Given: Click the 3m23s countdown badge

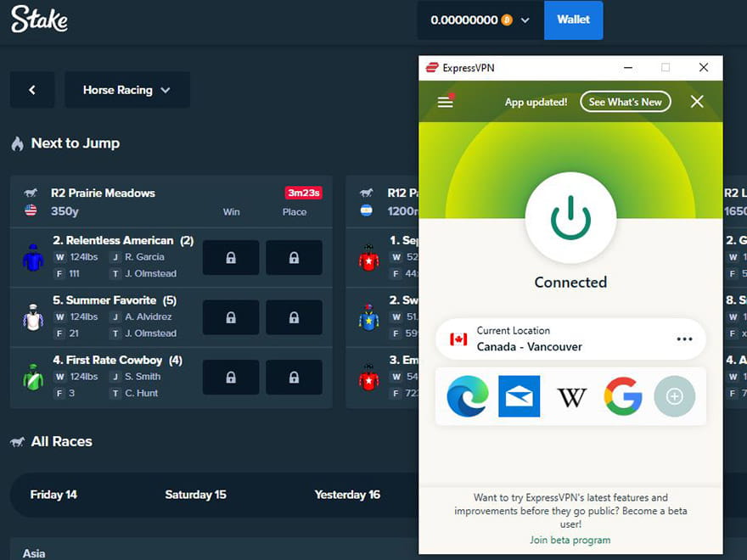Looking at the screenshot, I should point(304,193).
